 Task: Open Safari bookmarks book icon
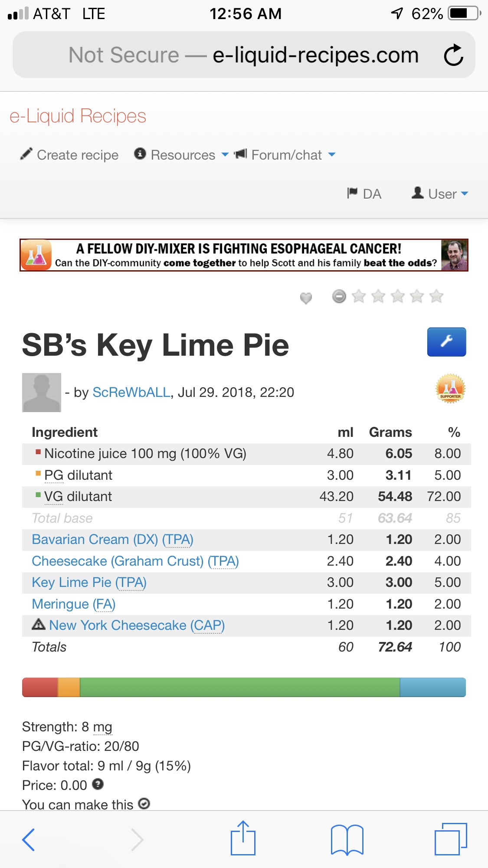pos(347,839)
